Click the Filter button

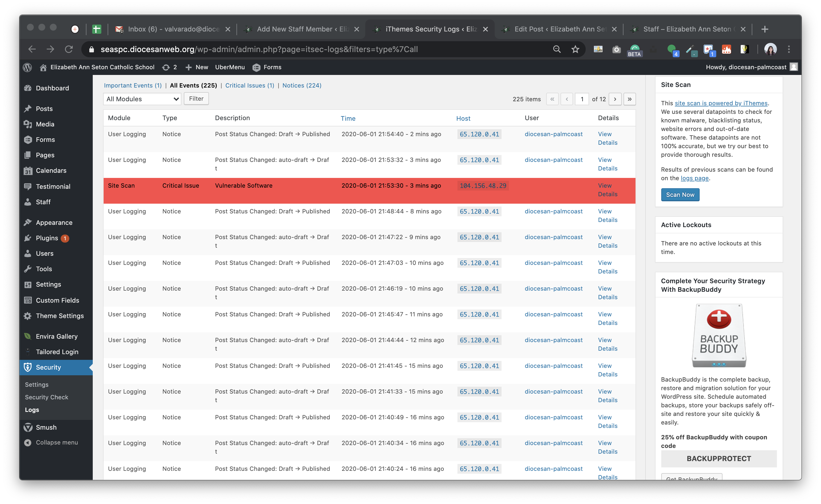196,99
